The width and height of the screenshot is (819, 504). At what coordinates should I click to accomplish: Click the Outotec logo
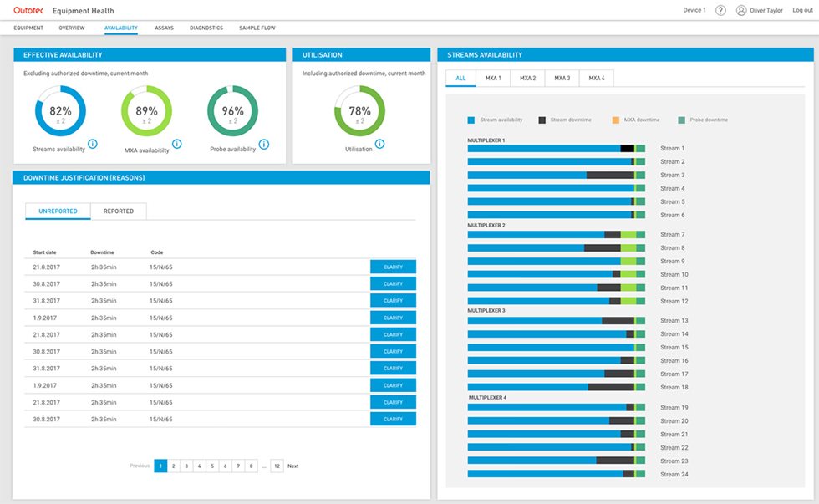tap(29, 10)
